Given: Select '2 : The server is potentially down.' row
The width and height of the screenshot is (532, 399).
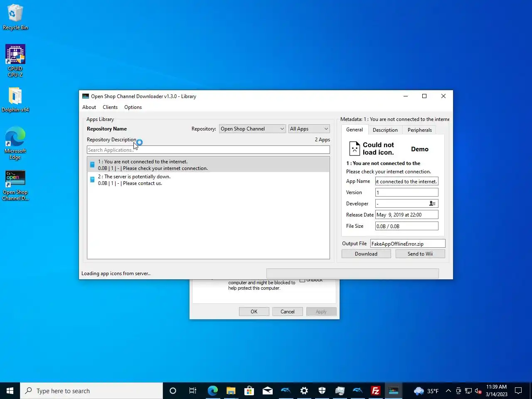Looking at the screenshot, I should tap(208, 180).
